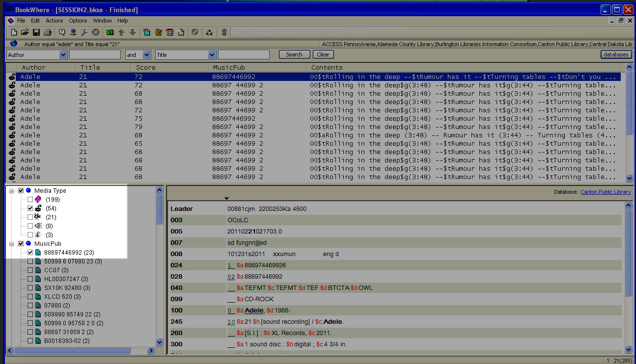This screenshot has height=364, width=636.
Task: Uncheck the 88697446992 (23) checkbox
Action: 30,252
